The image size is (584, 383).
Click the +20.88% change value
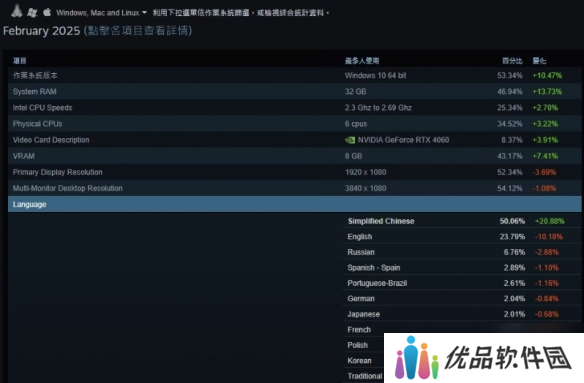point(550,221)
